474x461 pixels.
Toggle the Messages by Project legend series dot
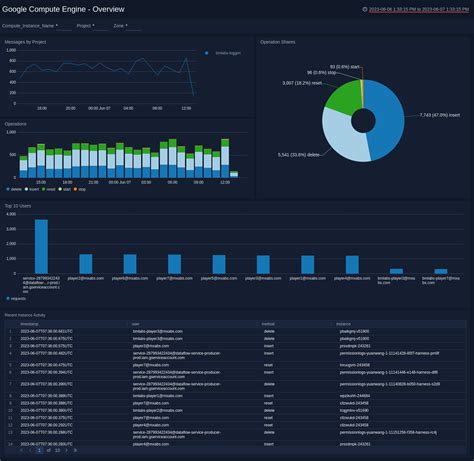(x=206, y=53)
